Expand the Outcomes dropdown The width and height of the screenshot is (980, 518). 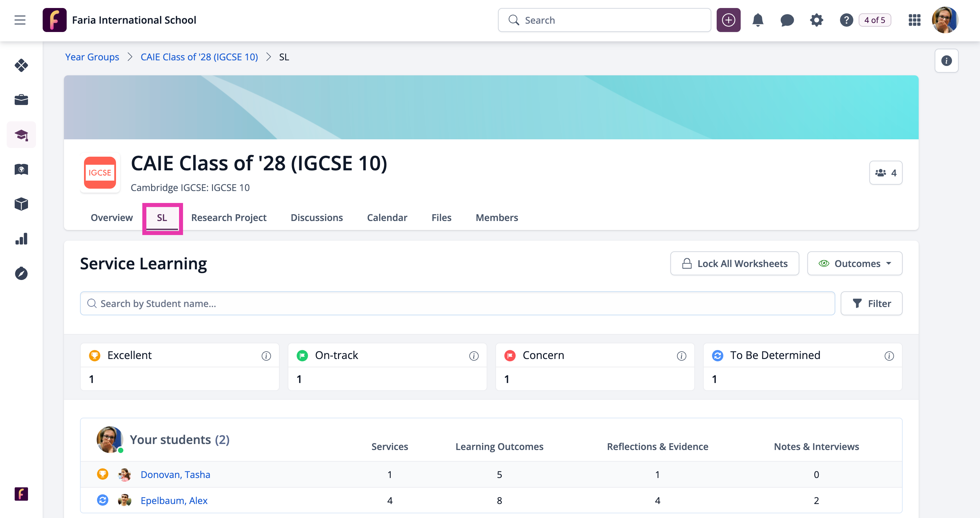point(854,264)
